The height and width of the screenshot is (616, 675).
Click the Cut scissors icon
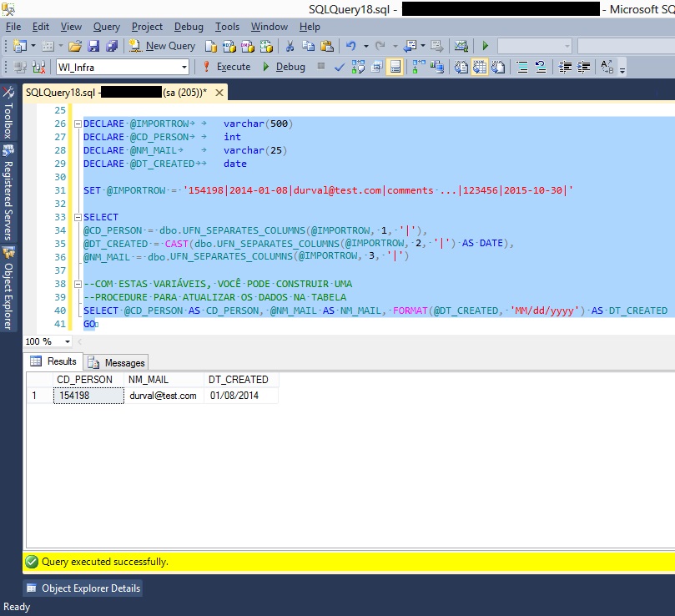[x=290, y=47]
